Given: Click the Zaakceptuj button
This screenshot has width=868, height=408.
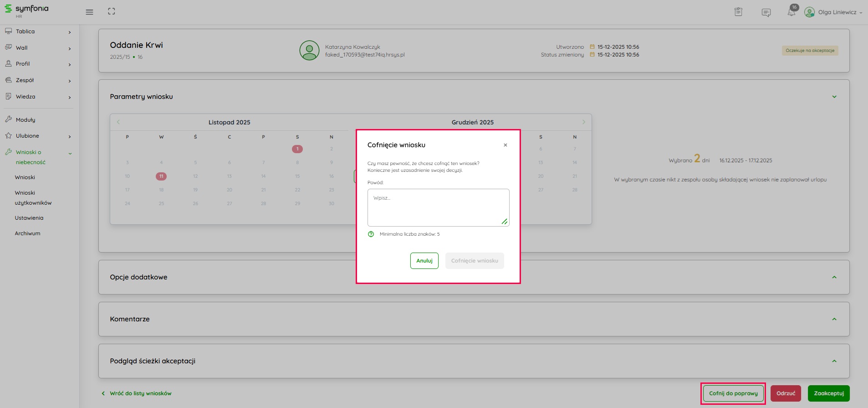Looking at the screenshot, I should [x=828, y=393].
